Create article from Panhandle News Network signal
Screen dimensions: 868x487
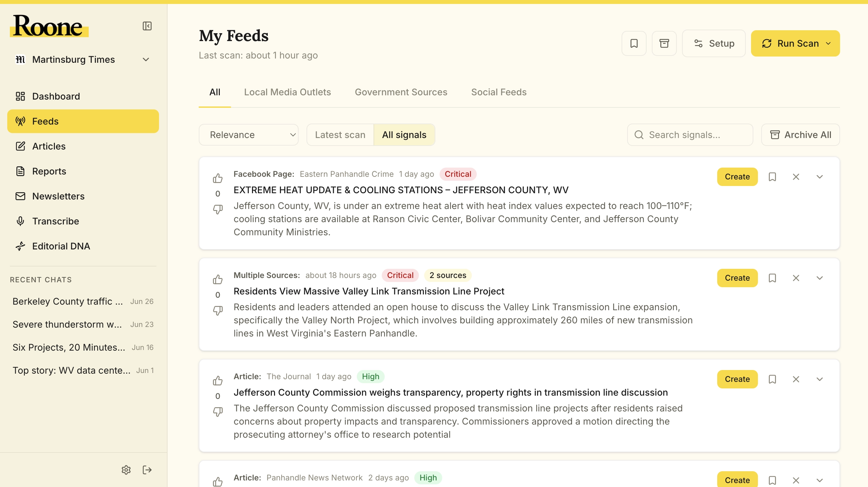(x=737, y=479)
